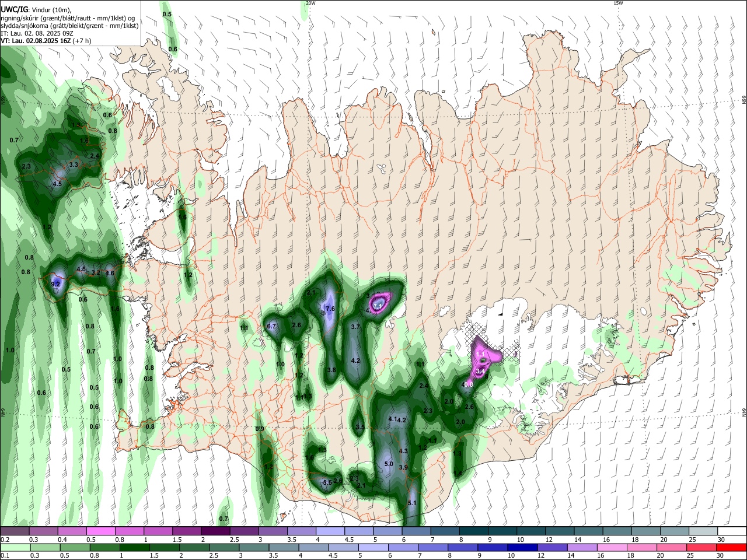747x560 pixels.
Task: Click the 3.7 precipitation value on the map
Action: pyautogui.click(x=355, y=327)
